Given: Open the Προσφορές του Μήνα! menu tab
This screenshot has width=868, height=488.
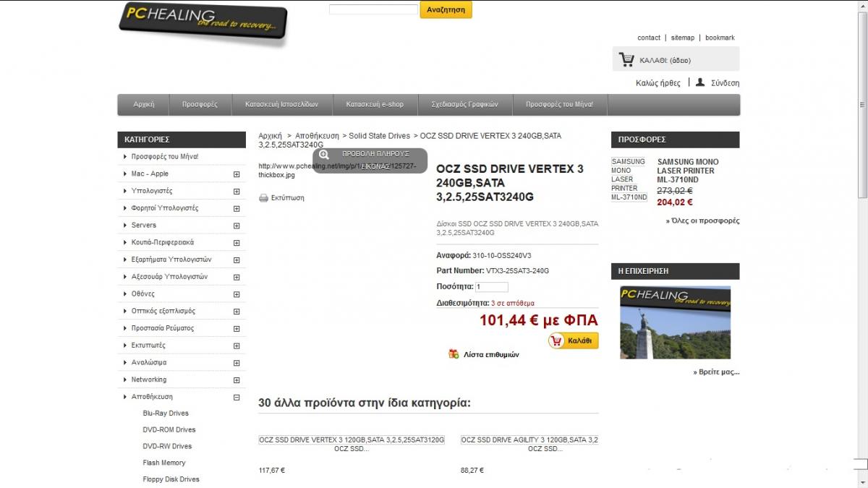Looking at the screenshot, I should pos(559,105).
